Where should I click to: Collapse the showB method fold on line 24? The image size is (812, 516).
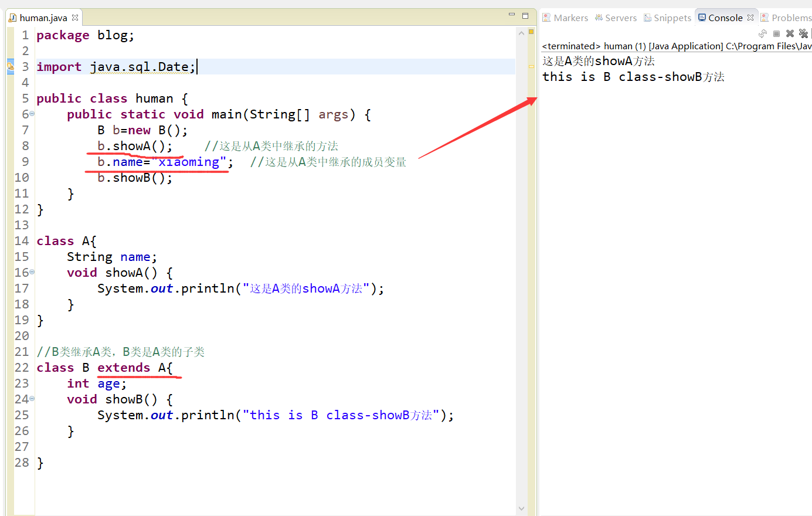coord(32,399)
